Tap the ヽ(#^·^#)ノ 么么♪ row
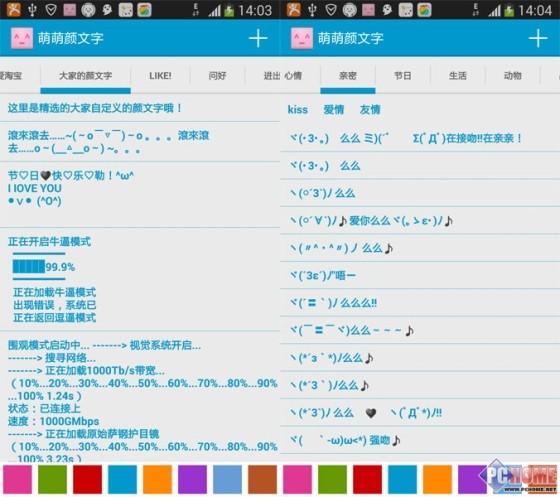 click(x=420, y=248)
